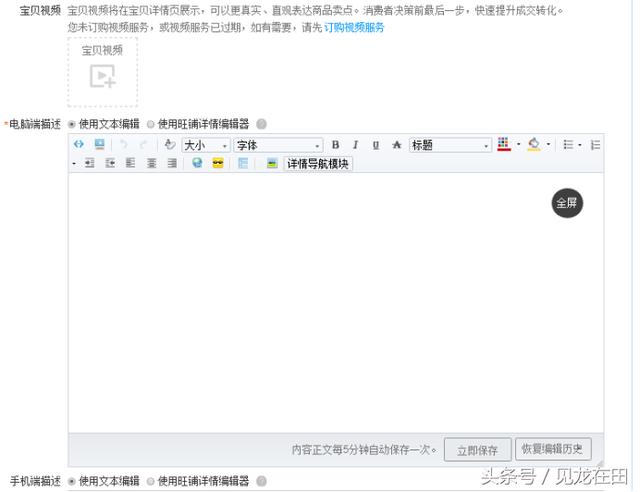Insert a hyperlink with the globe icon
Viewport: 640px width, 492px height.
[197, 163]
